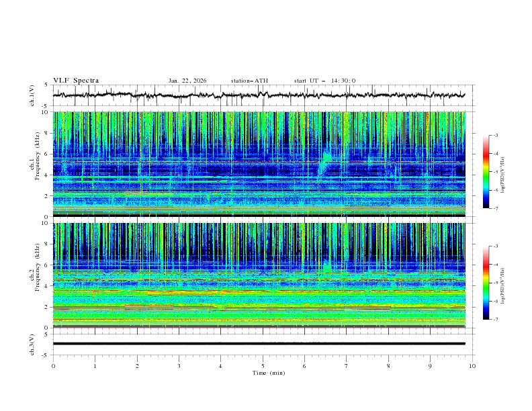This screenshot has width=532, height=411.
Task: Click time axis tick label "2"
Action: (137, 366)
